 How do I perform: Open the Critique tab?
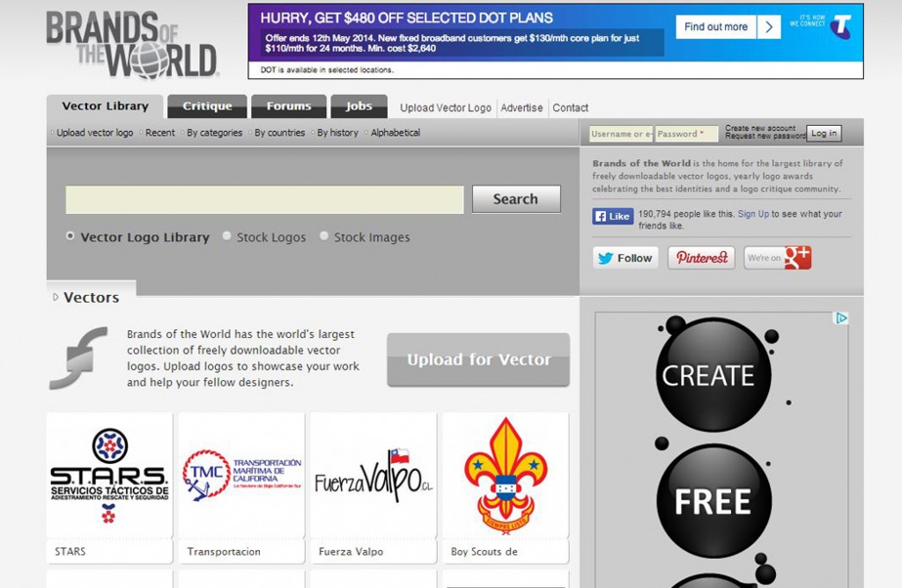(207, 107)
